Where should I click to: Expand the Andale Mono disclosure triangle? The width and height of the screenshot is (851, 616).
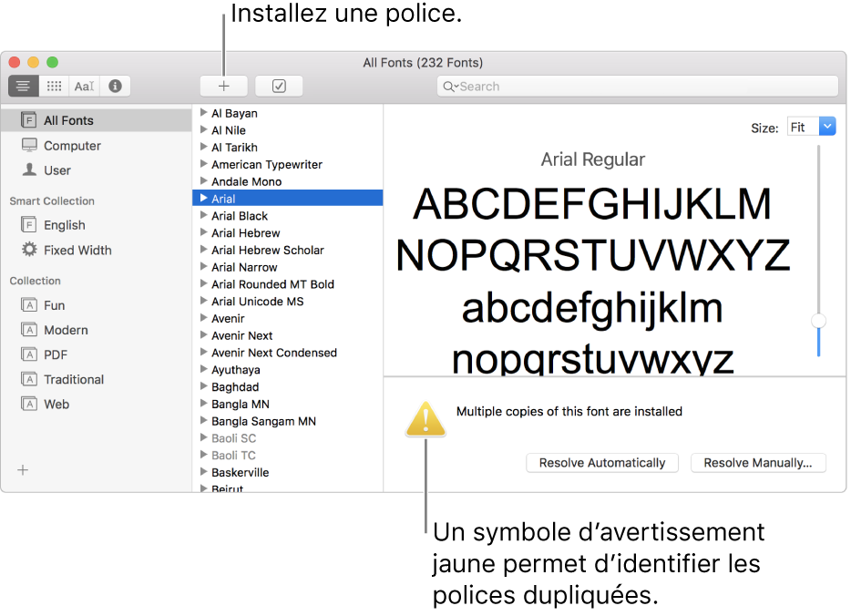203,180
